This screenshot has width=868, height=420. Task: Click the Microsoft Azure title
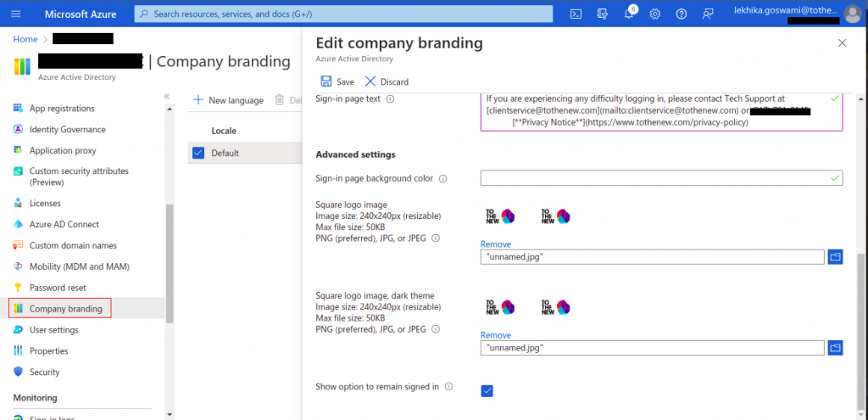click(82, 14)
